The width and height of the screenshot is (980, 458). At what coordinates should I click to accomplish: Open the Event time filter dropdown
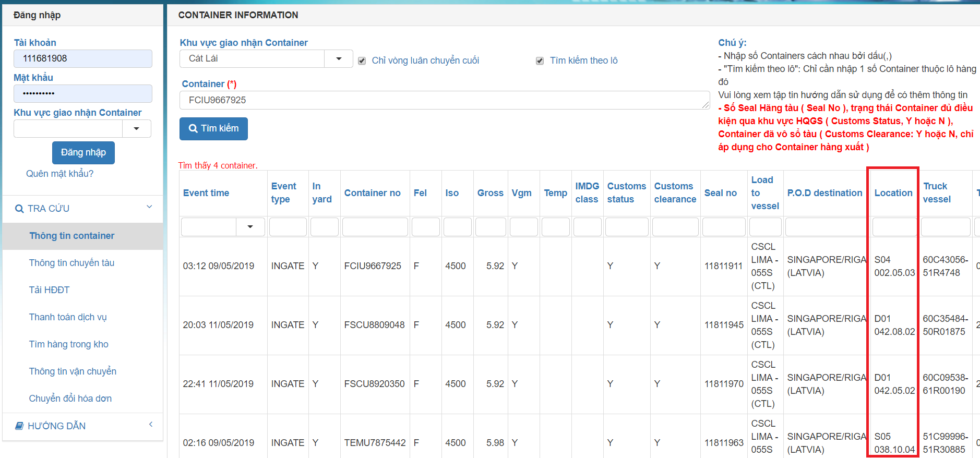pos(250,227)
